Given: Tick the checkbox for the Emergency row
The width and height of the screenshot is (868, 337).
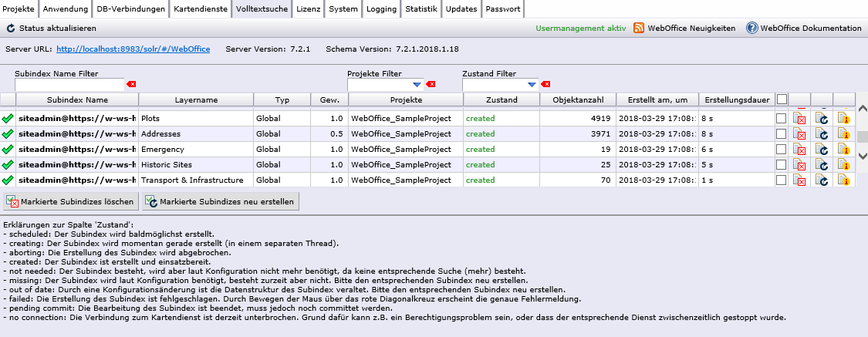Looking at the screenshot, I should point(781,150).
